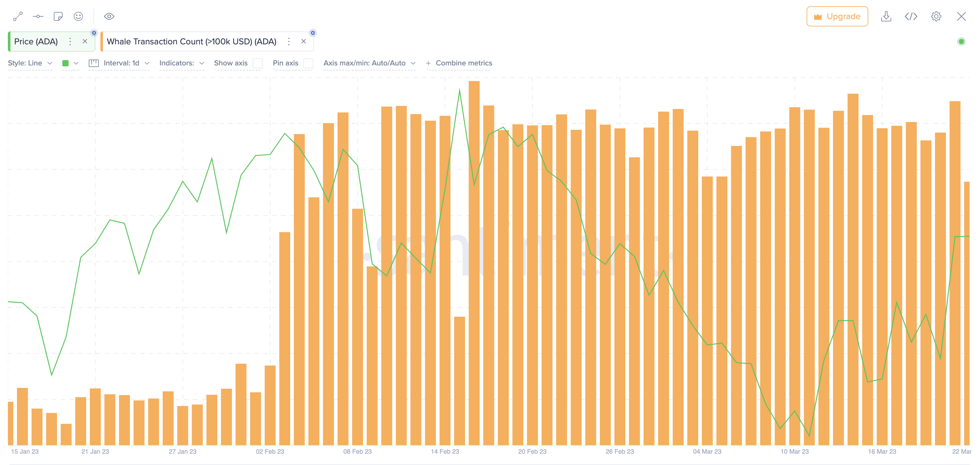Viewport: 980px width, 465px height.
Task: Open the horizontal line marker tool
Action: (x=38, y=16)
